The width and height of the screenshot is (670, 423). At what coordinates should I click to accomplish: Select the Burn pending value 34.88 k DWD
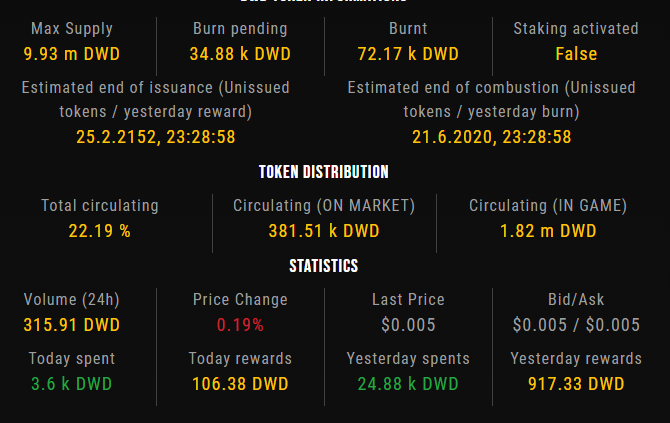tap(240, 53)
